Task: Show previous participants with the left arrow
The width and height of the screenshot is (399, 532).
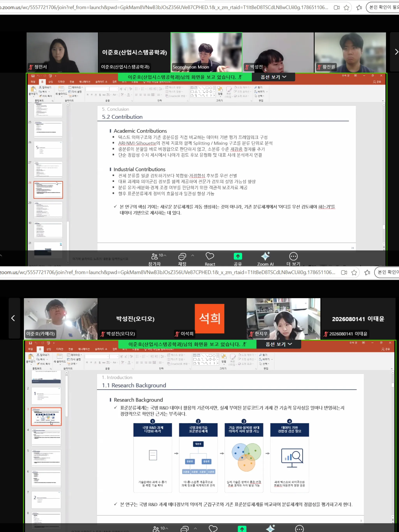Action: (13, 318)
